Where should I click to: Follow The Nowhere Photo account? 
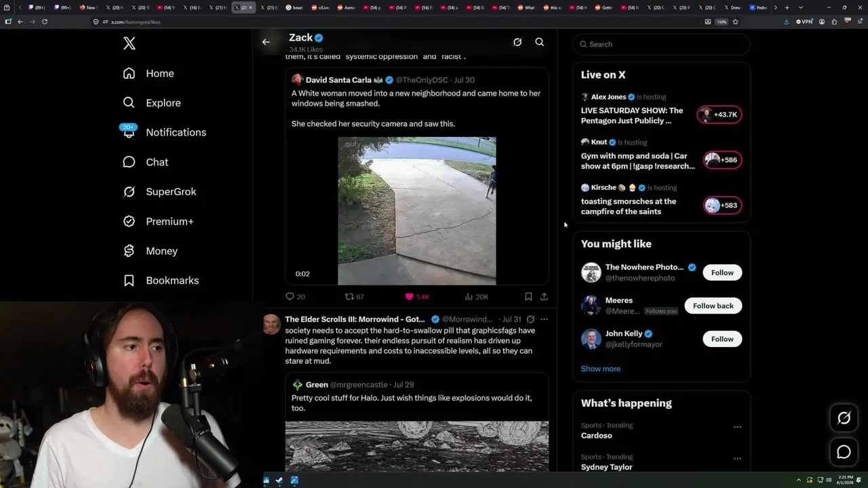(722, 272)
